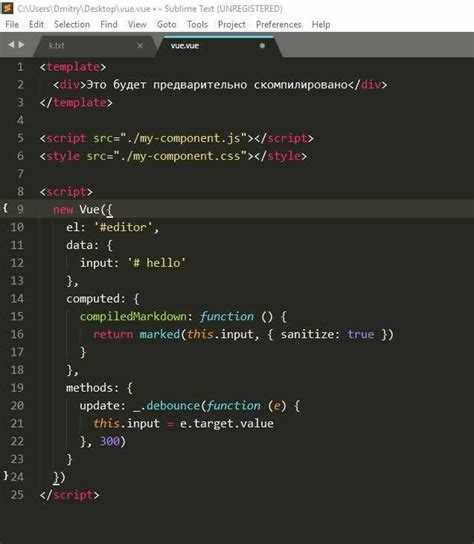The width and height of the screenshot is (474, 544).
Task: Open the Help menu
Action: click(321, 25)
